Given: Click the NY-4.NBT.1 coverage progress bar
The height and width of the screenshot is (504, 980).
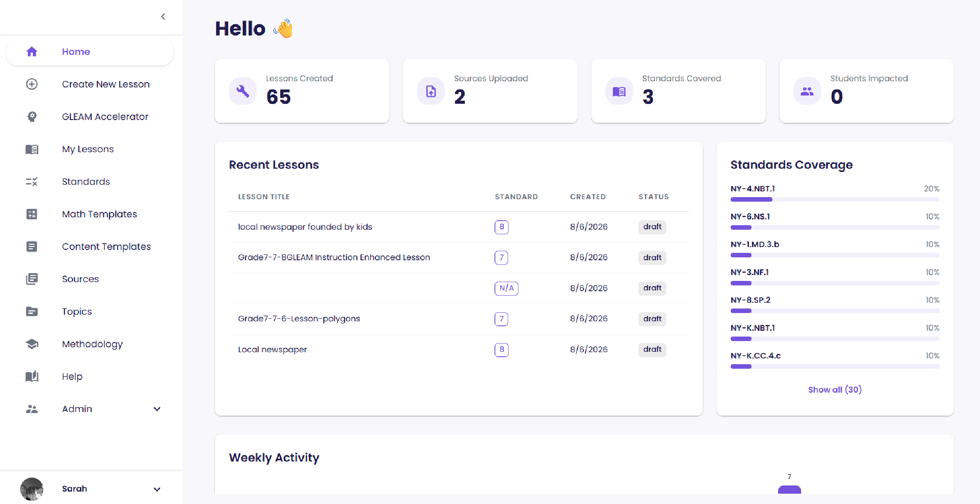Looking at the screenshot, I should (835, 200).
